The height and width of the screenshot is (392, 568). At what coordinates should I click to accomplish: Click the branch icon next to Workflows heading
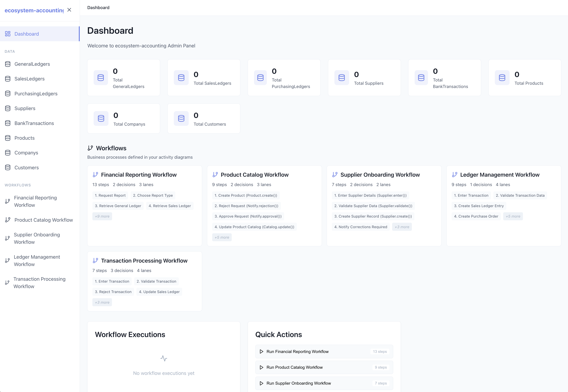(x=90, y=148)
